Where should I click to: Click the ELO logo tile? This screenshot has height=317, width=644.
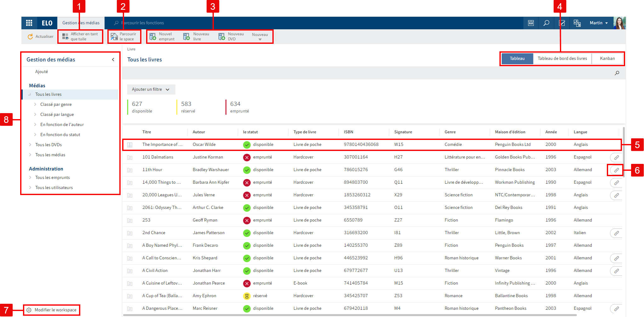pyautogui.click(x=47, y=23)
